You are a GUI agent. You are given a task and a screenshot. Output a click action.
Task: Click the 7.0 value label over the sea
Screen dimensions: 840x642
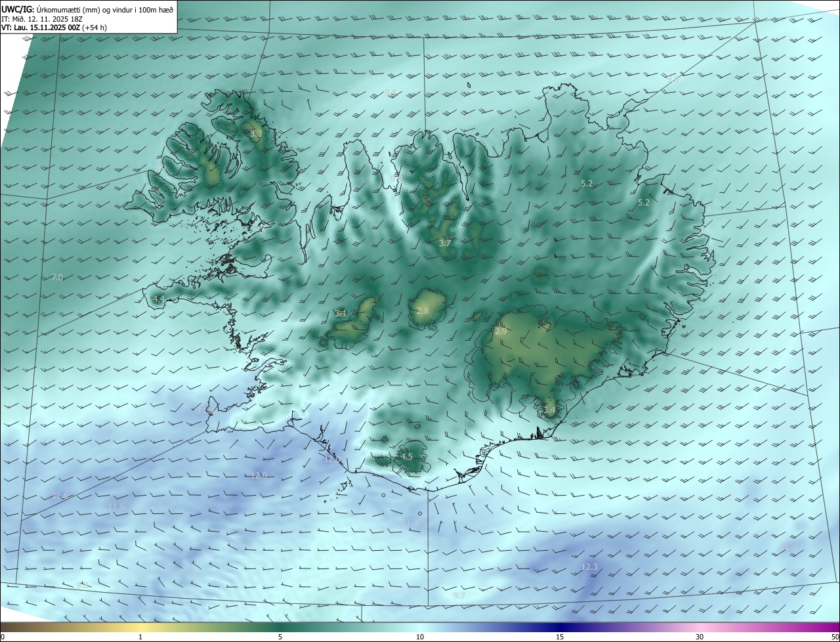(x=57, y=278)
